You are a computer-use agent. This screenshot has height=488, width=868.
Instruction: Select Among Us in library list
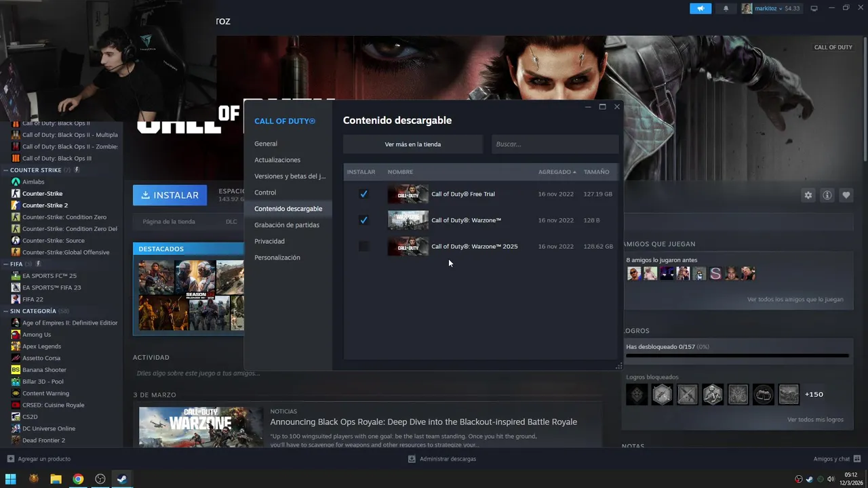37,334
